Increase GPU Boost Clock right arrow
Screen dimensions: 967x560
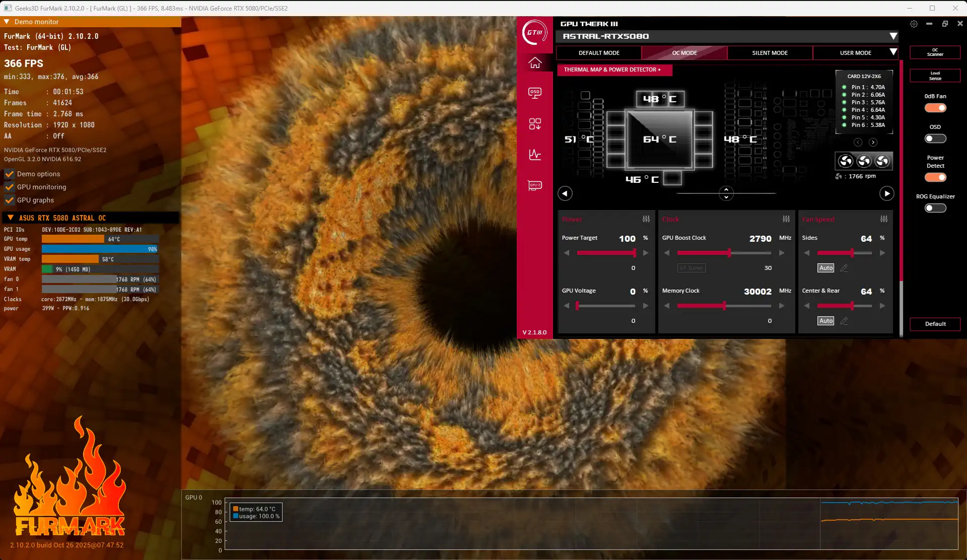(782, 253)
